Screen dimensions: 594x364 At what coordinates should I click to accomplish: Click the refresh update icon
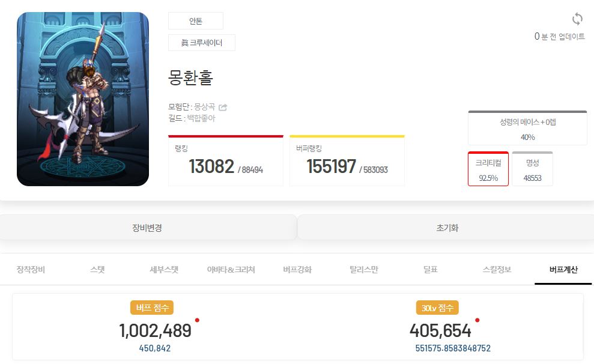[x=577, y=19]
